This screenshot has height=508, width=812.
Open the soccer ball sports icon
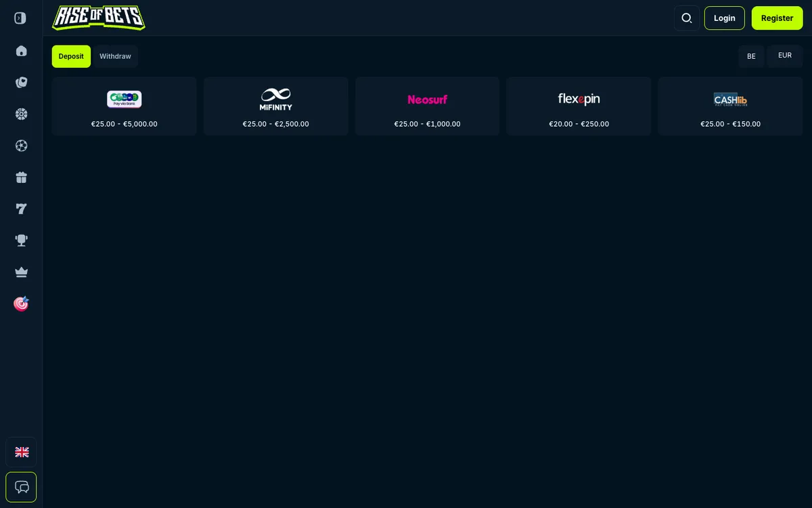[x=21, y=146]
